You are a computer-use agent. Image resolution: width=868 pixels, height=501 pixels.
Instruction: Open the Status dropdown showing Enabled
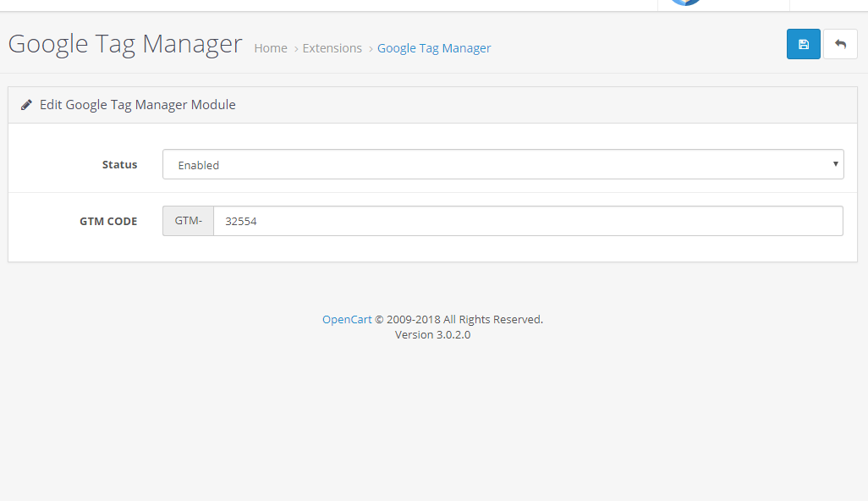[x=503, y=164]
